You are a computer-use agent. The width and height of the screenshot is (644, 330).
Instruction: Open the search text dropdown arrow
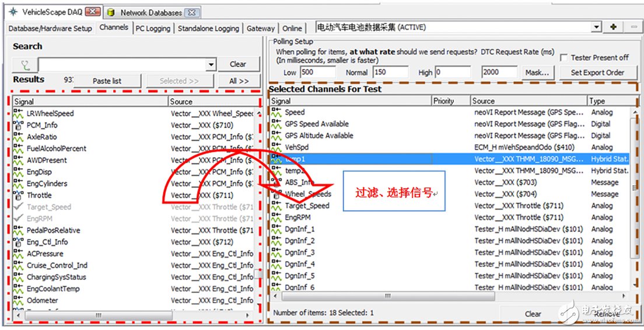[x=211, y=65]
